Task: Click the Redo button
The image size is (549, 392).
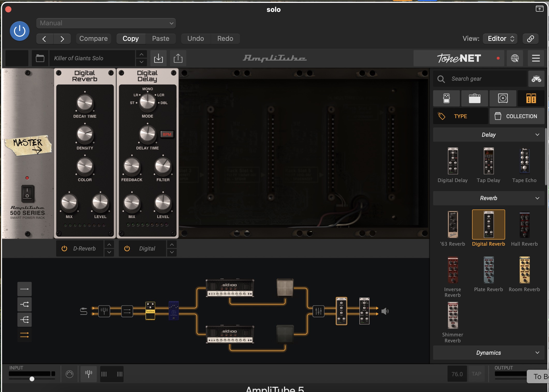Action: (225, 39)
